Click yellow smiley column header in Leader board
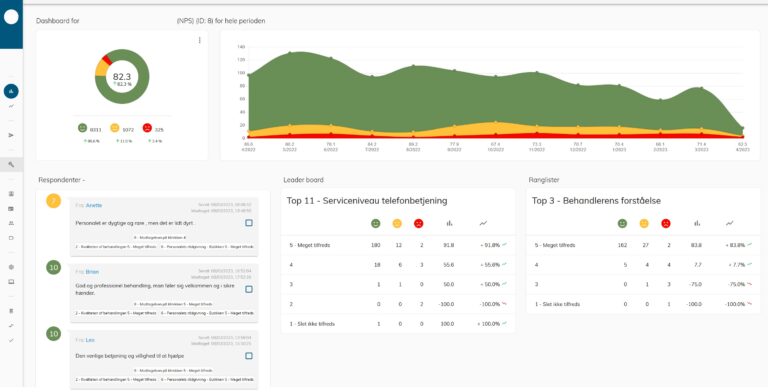 click(x=397, y=223)
